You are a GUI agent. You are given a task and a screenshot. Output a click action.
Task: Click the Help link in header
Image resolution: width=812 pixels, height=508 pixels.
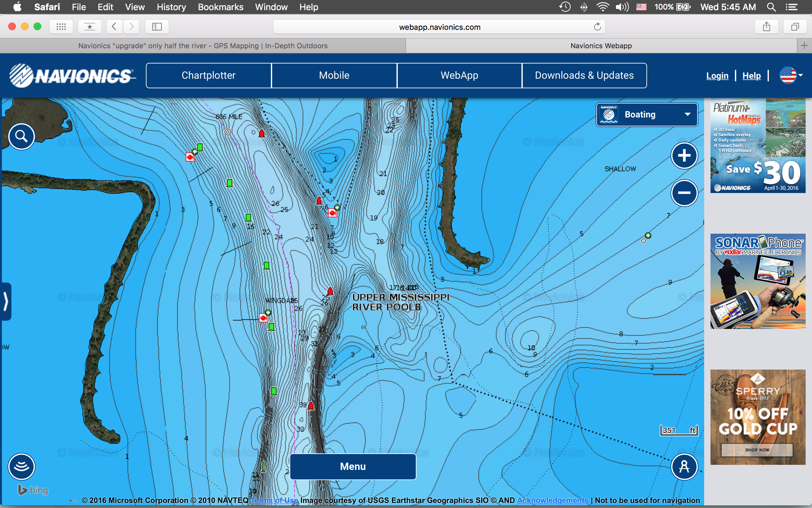(752, 76)
